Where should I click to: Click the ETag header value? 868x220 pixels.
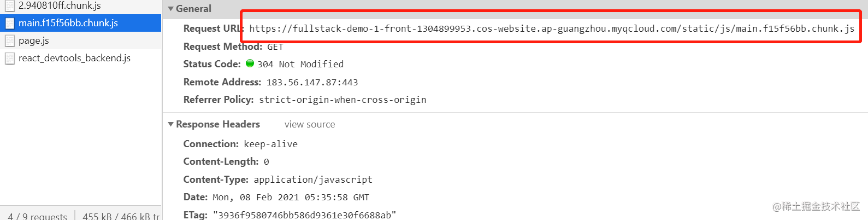coord(304,215)
